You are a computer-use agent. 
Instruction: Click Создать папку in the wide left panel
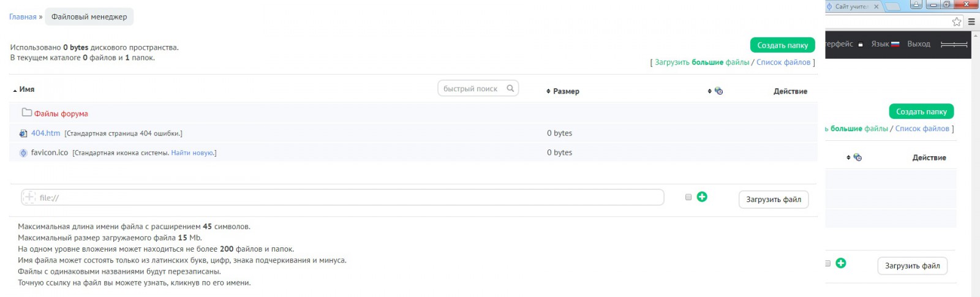pos(782,45)
